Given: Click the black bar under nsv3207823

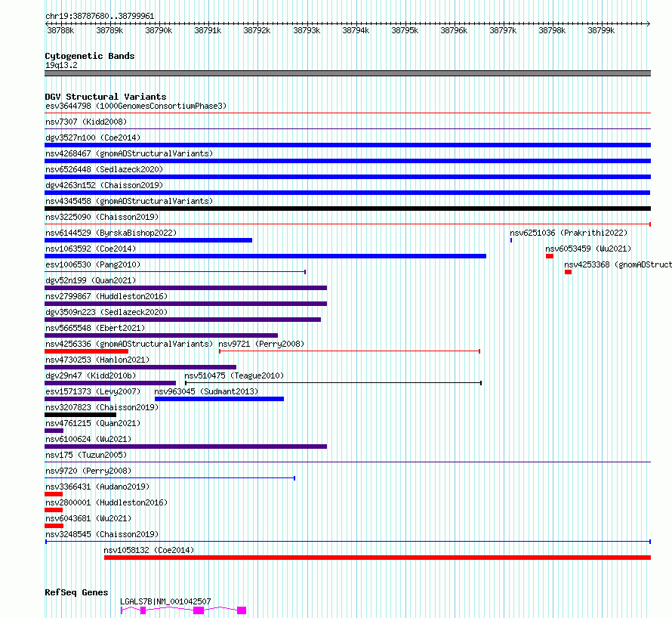Looking at the screenshot, I should pyautogui.click(x=80, y=415).
